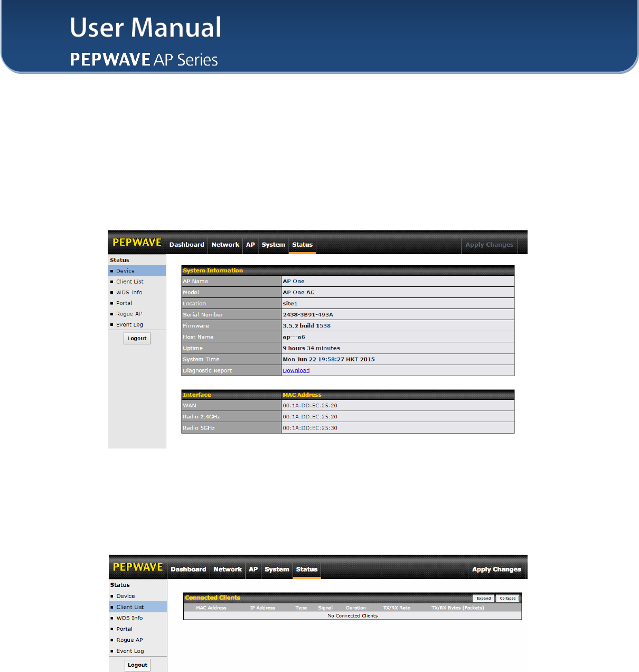
Task: Select the host name value 'ap---a6'
Action: (x=294, y=337)
